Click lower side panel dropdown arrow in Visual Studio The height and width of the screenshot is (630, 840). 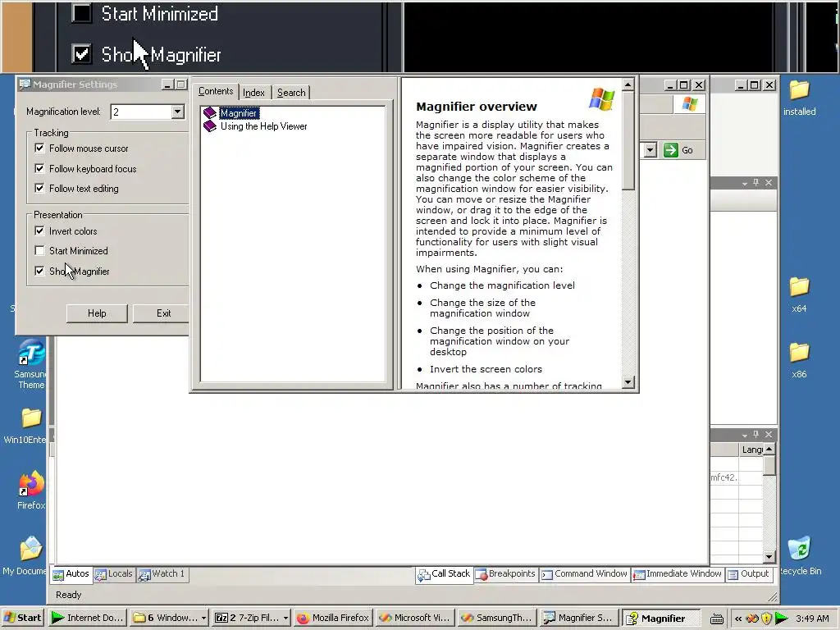click(745, 435)
